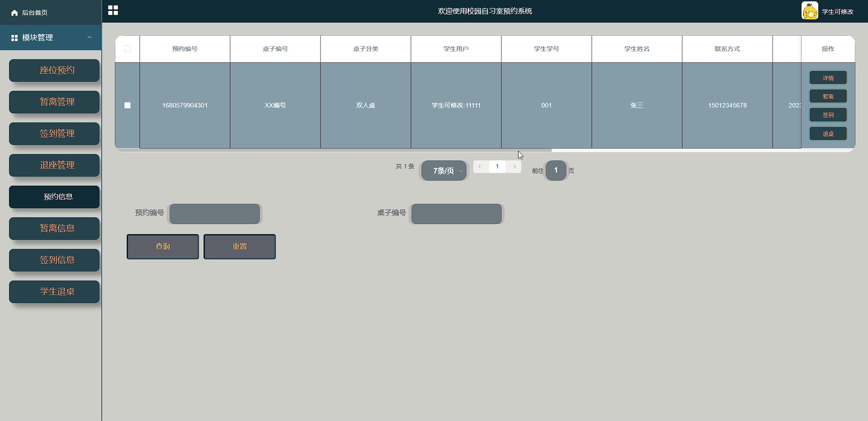This screenshot has width=868, height=421.
Task: Open the 暂离管理 menu item
Action: coord(54,102)
